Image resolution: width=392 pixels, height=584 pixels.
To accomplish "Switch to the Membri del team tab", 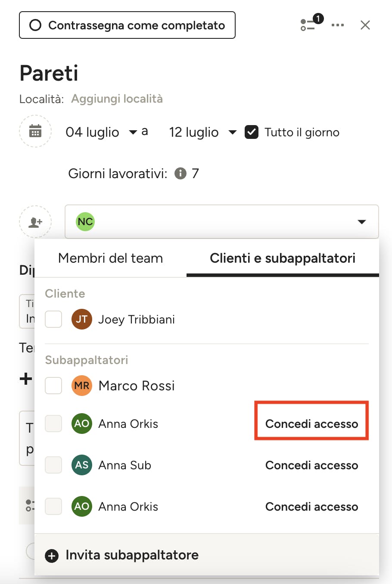I will coord(110,258).
